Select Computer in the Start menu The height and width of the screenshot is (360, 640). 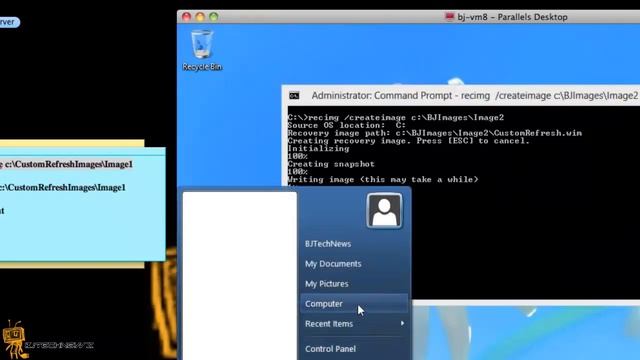[354, 303]
